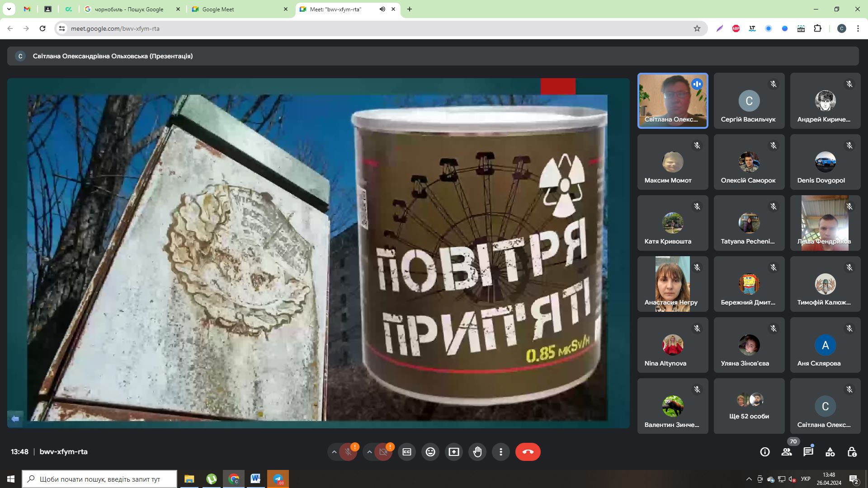Viewport: 868px width, 488px height.
Task: Open the chat with everyone panel
Action: [808, 452]
